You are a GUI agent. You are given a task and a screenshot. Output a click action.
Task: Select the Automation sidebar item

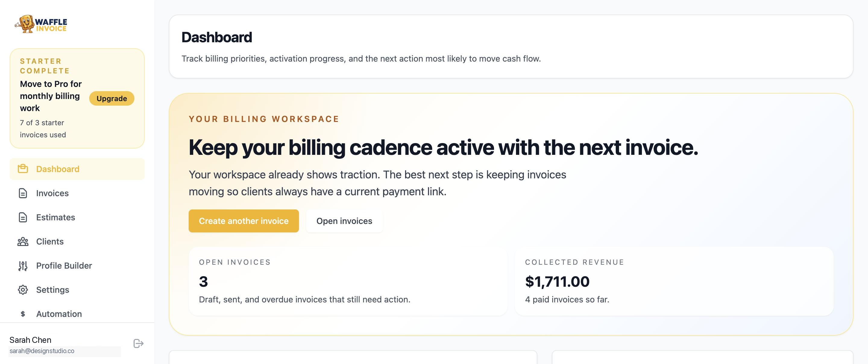coord(59,314)
